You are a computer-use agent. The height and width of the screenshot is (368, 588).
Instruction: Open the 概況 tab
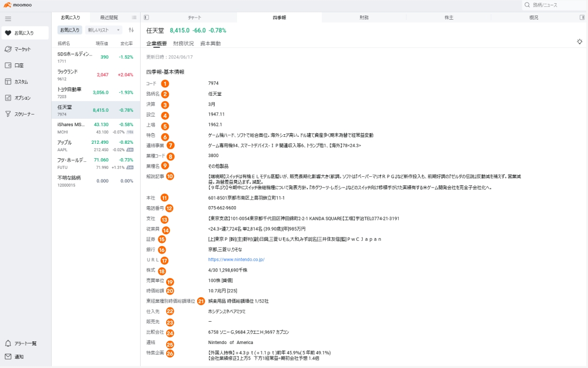[534, 18]
